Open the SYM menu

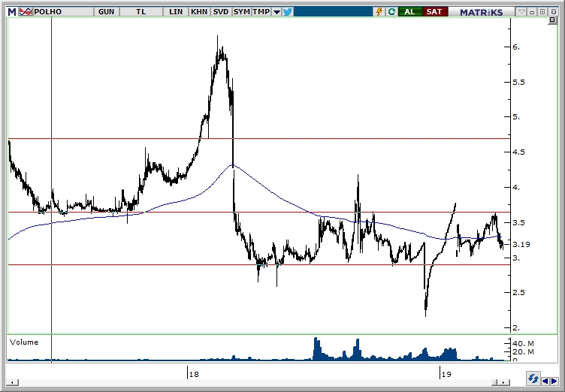point(241,12)
